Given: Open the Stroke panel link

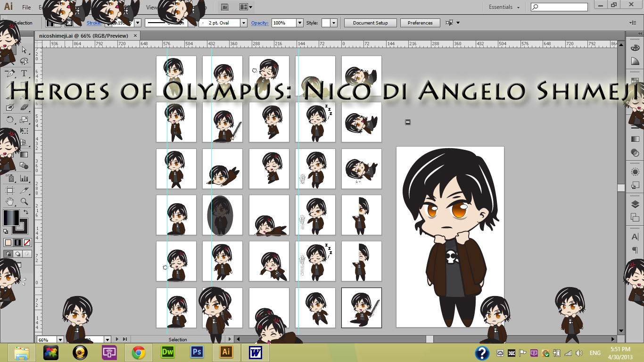Looking at the screenshot, I should (94, 23).
